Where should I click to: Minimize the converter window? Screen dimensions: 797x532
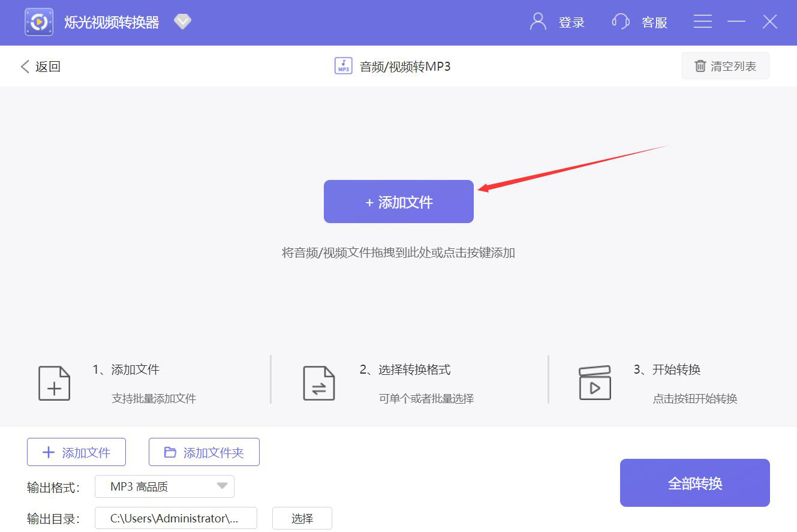(x=736, y=22)
